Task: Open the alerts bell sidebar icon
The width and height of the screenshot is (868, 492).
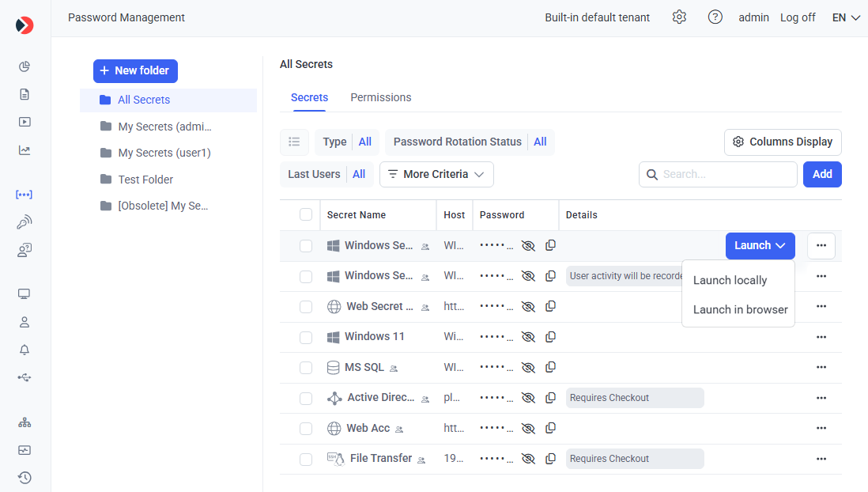Action: coord(25,350)
